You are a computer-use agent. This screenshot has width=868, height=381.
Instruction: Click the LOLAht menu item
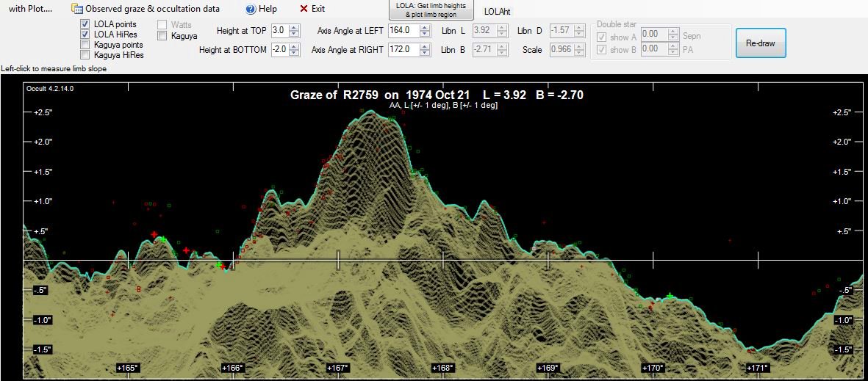click(x=497, y=11)
